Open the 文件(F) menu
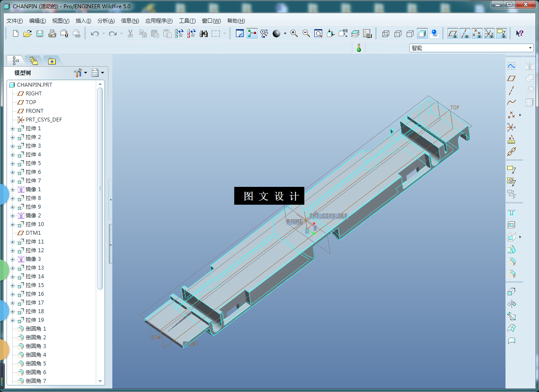This screenshot has height=392, width=539. 15,21
